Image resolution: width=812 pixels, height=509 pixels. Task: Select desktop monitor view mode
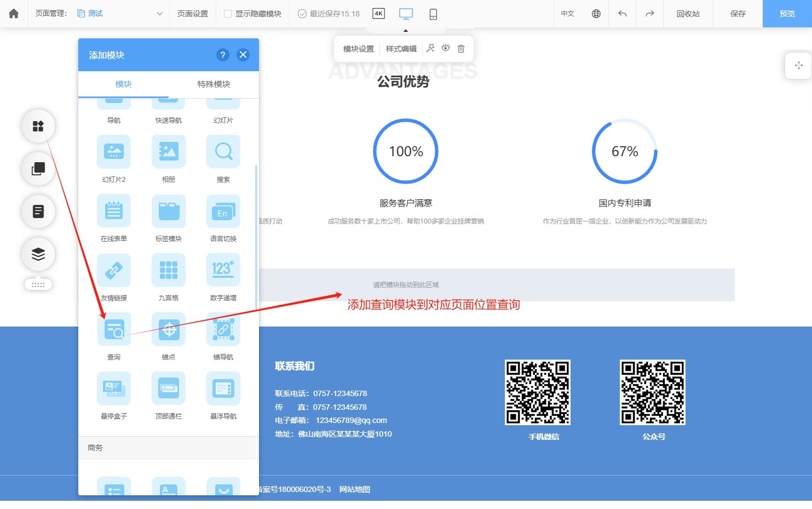coord(406,14)
